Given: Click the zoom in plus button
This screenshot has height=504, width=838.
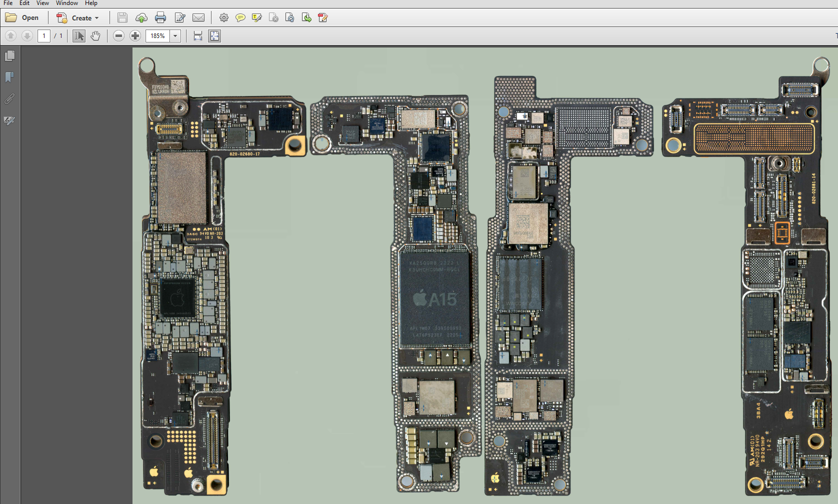Looking at the screenshot, I should coord(135,36).
